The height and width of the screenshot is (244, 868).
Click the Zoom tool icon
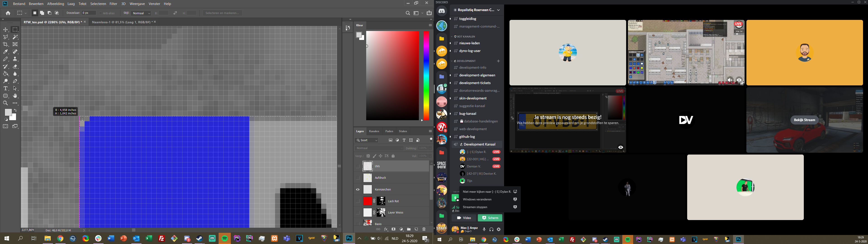pyautogui.click(x=6, y=103)
